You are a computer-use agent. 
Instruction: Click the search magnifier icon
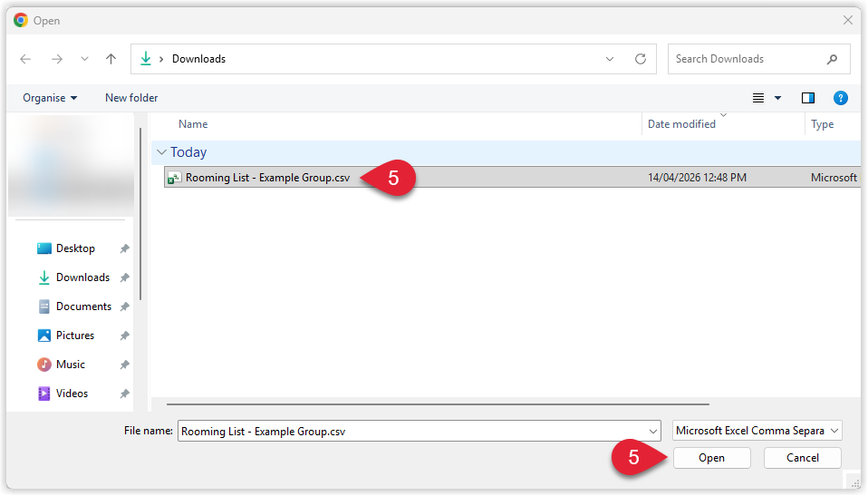pyautogui.click(x=832, y=59)
